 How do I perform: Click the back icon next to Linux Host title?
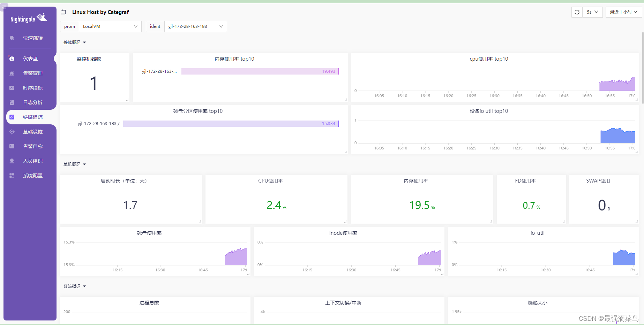point(63,12)
